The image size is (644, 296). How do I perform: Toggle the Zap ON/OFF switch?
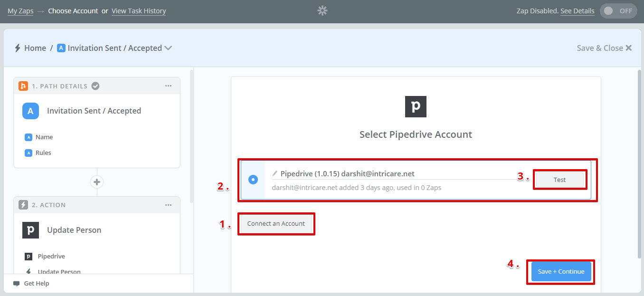coord(618,11)
